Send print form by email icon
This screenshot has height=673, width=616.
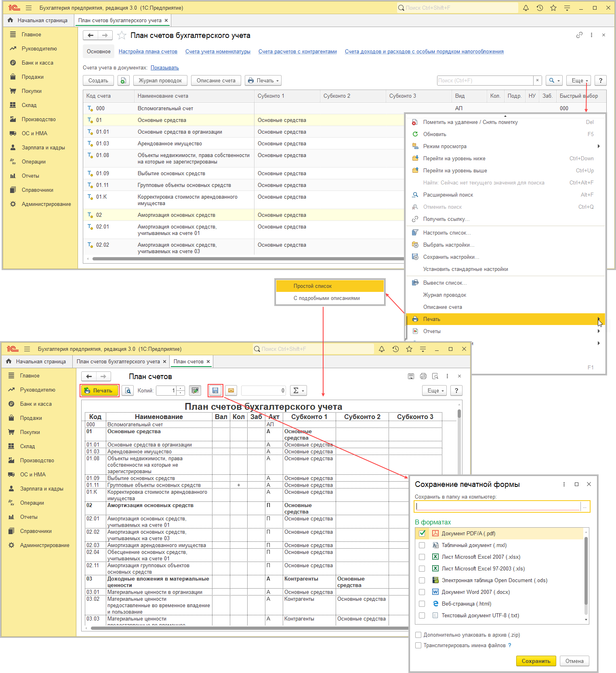(231, 390)
